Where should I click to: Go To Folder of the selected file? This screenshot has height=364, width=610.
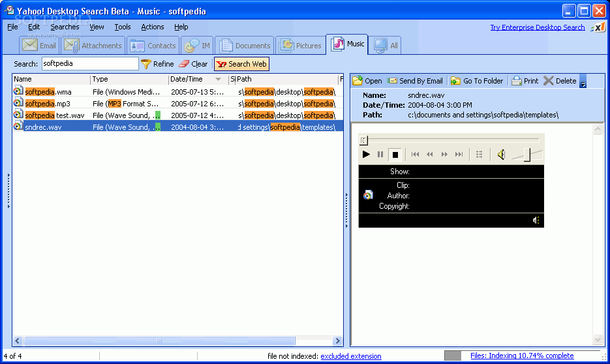tap(476, 81)
